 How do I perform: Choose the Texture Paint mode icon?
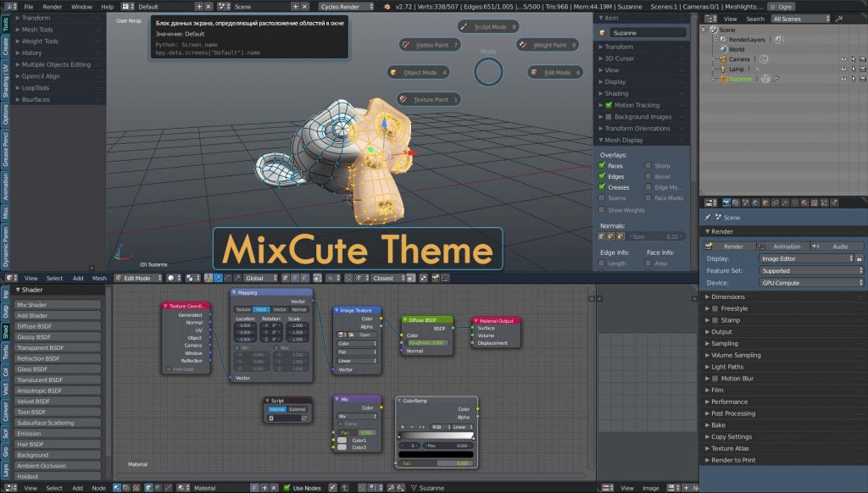403,100
